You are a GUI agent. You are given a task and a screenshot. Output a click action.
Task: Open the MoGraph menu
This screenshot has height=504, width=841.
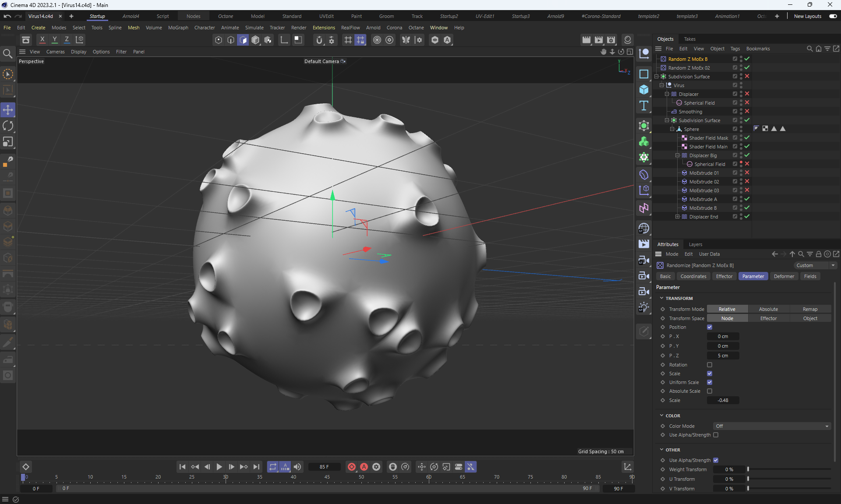click(x=178, y=28)
